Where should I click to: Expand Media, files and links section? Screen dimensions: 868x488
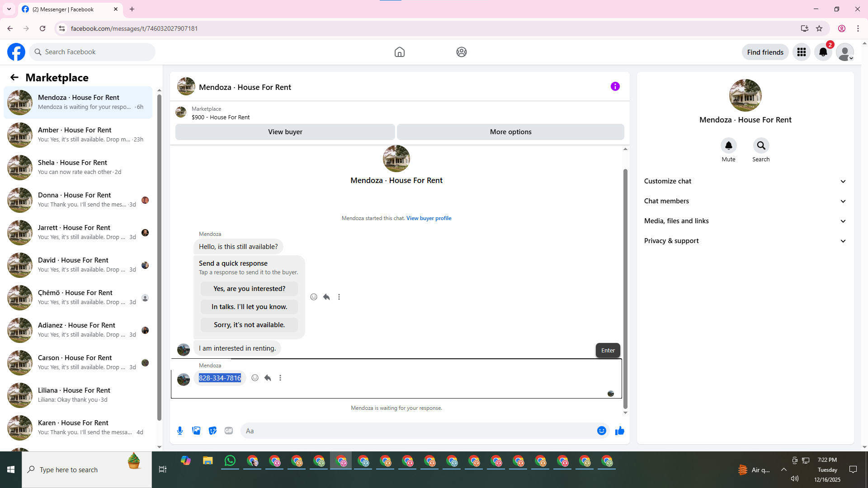pos(745,221)
